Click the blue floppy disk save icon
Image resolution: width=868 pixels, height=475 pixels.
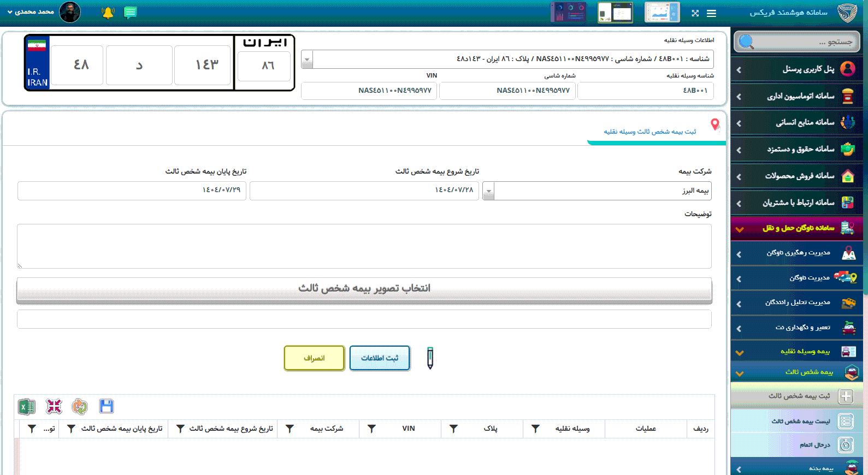pyautogui.click(x=106, y=406)
